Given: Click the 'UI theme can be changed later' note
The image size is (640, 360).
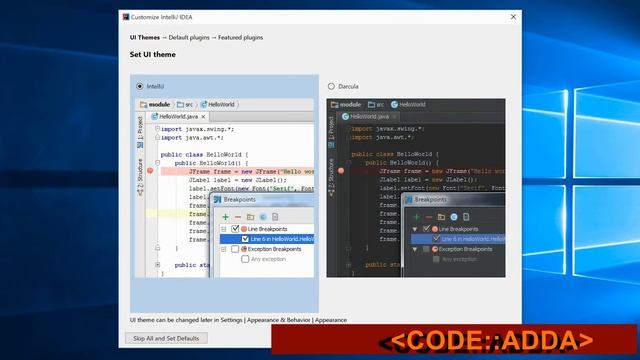Looking at the screenshot, I should [238, 320].
